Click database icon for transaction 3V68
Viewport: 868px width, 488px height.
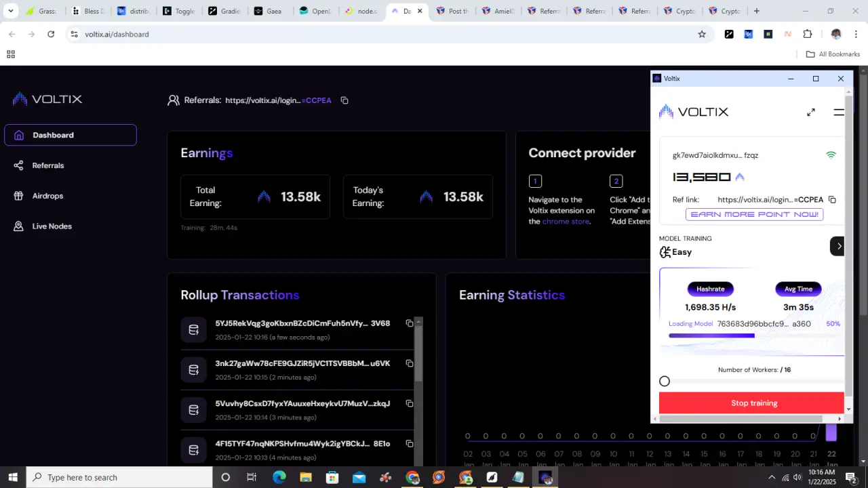pos(193,330)
